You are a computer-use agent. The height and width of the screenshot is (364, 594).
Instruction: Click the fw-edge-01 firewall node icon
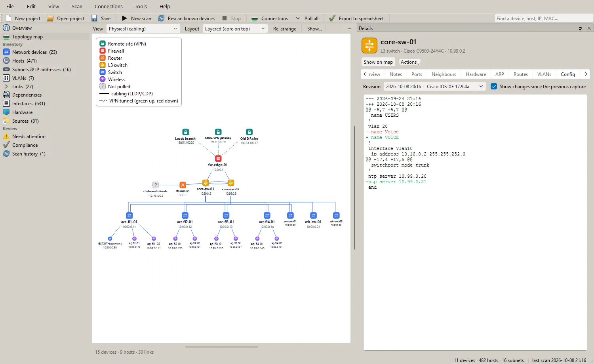[218, 158]
